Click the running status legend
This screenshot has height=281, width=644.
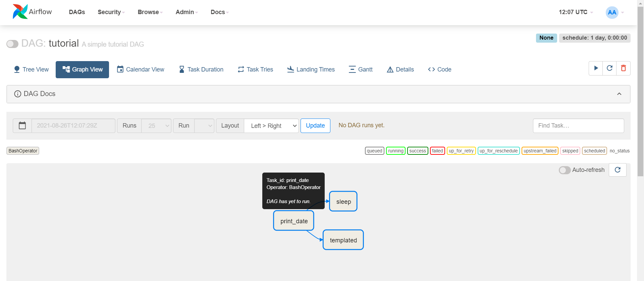coord(396,151)
